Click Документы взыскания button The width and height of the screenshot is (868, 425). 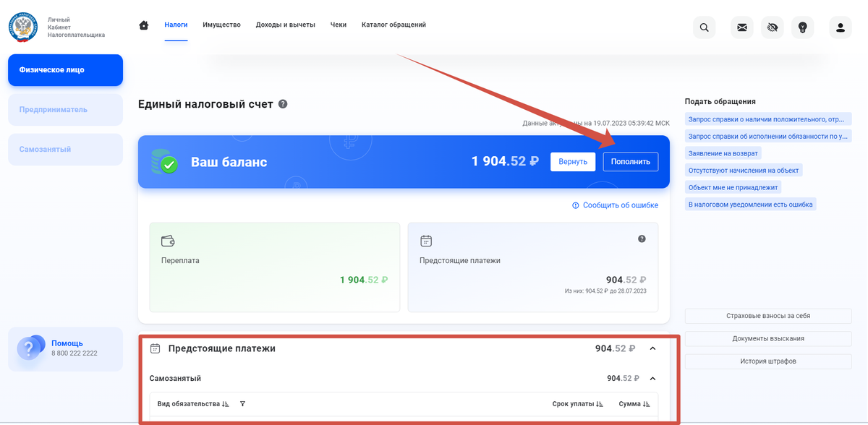pyautogui.click(x=768, y=338)
